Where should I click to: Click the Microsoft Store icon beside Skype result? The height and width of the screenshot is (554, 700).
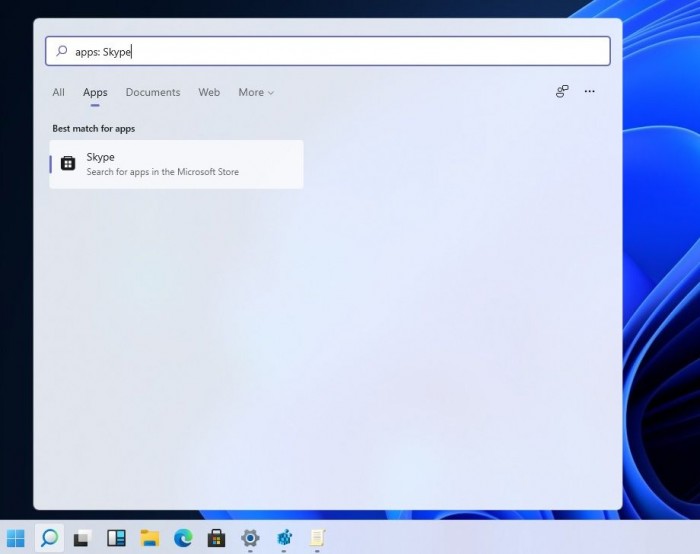(x=68, y=164)
